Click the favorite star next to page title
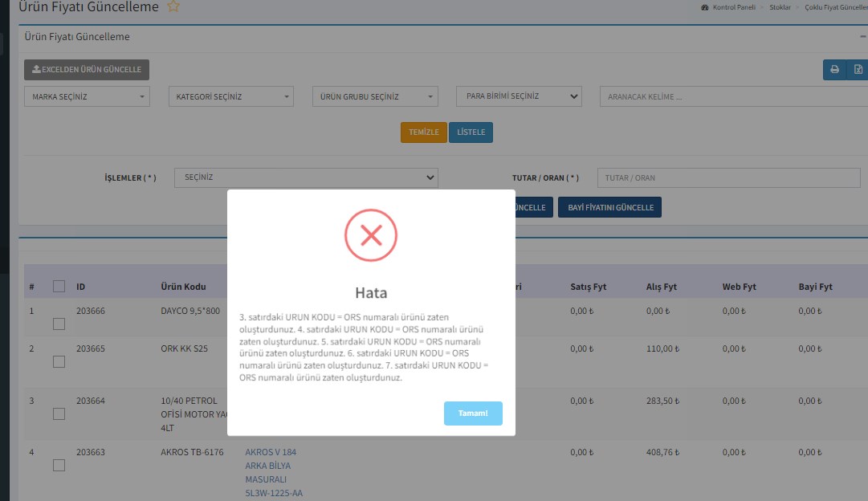The height and width of the screenshot is (501, 868). coord(173,6)
